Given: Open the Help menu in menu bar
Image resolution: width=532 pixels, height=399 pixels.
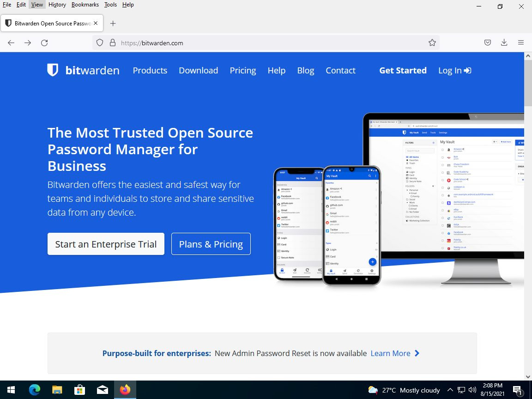Looking at the screenshot, I should (x=128, y=5).
